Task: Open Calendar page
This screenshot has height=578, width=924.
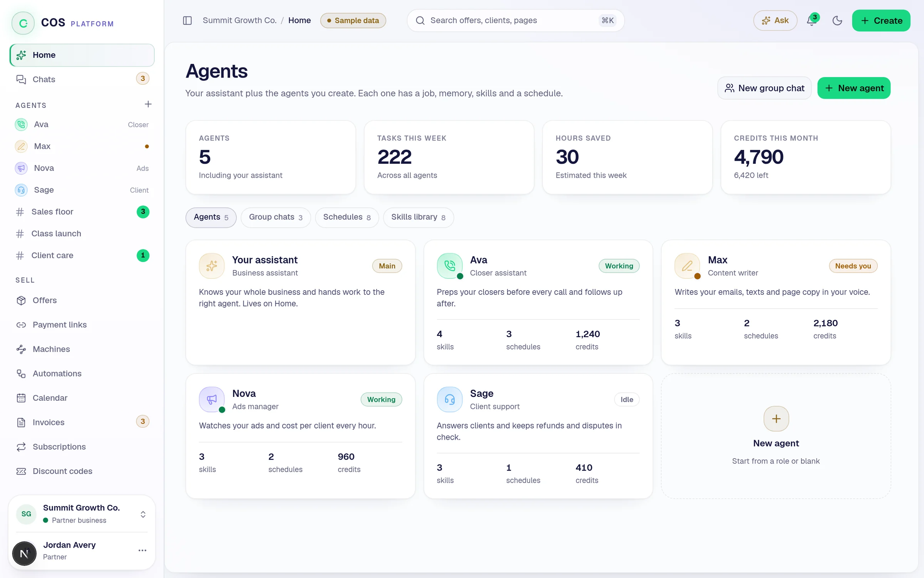Action: pyautogui.click(x=82, y=398)
